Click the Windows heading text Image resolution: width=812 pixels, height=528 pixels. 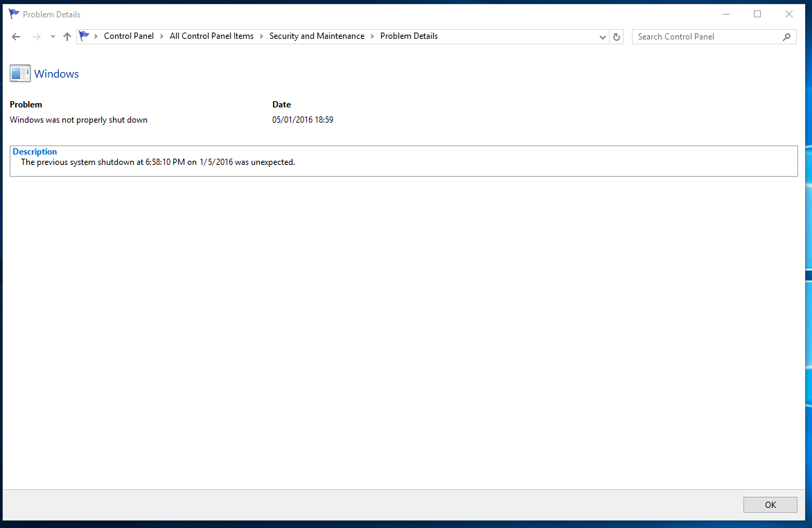tap(56, 73)
